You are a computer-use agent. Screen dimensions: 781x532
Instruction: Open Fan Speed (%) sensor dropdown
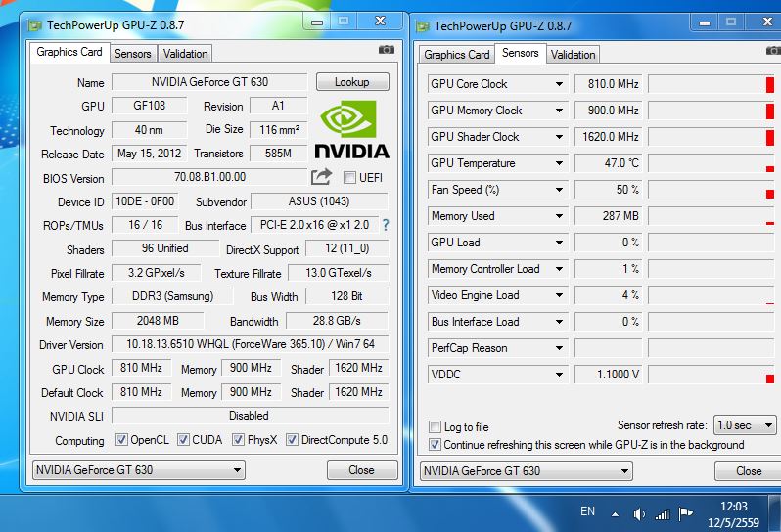(559, 190)
